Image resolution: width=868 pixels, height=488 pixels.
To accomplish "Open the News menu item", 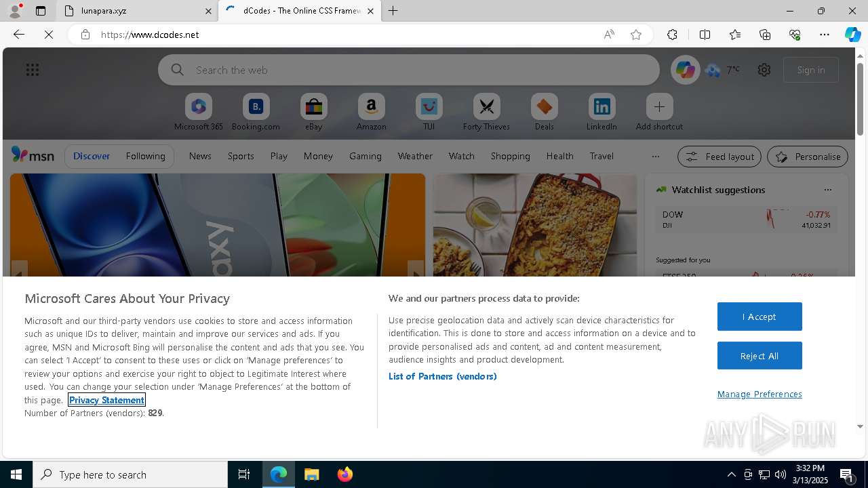I will click(x=200, y=156).
